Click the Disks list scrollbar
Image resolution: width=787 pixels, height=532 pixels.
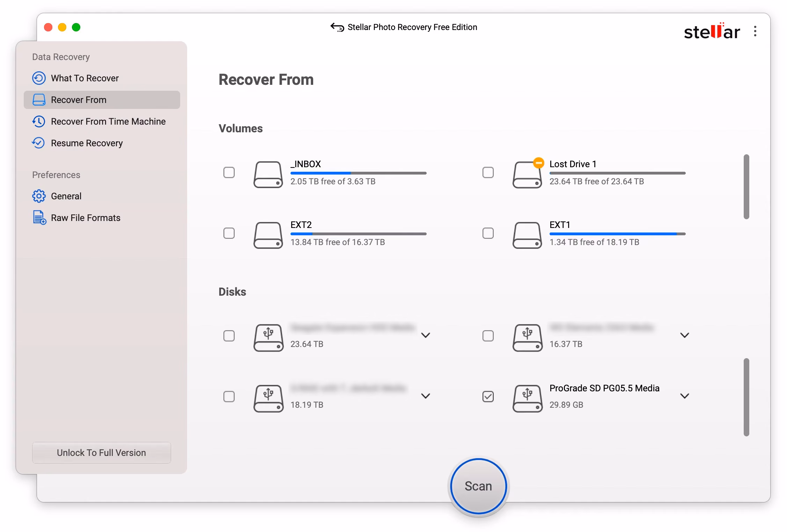[x=746, y=397]
